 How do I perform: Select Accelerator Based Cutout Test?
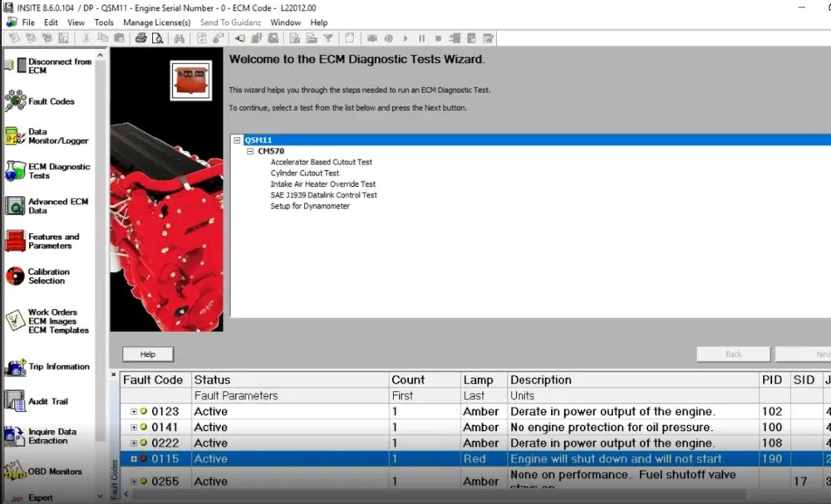321,162
